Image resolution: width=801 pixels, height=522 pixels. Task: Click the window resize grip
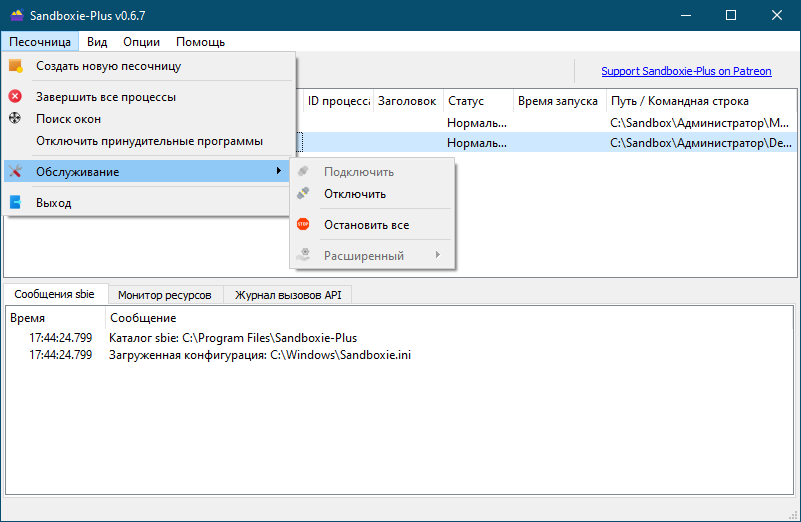point(793,514)
